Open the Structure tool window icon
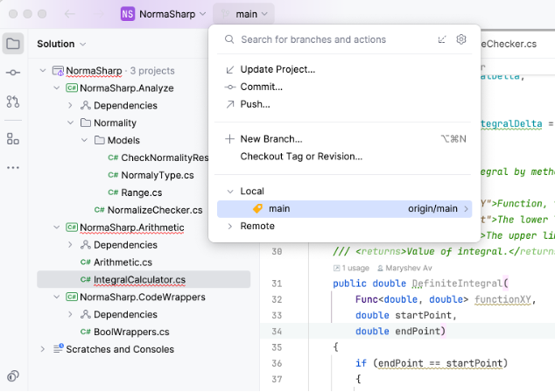Screen dimensions: 555x392 pyautogui.click(x=13, y=138)
